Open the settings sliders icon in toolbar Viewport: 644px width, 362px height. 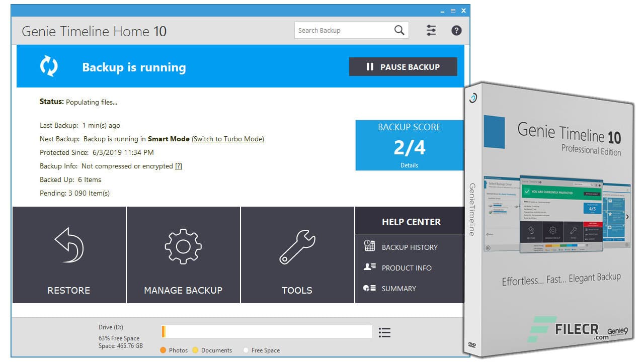coord(431,30)
